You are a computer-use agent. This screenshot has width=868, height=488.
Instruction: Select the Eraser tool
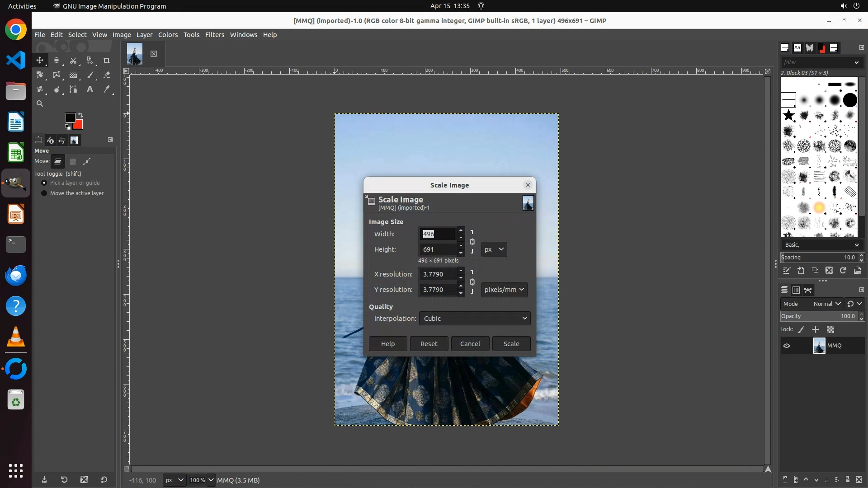tap(107, 75)
